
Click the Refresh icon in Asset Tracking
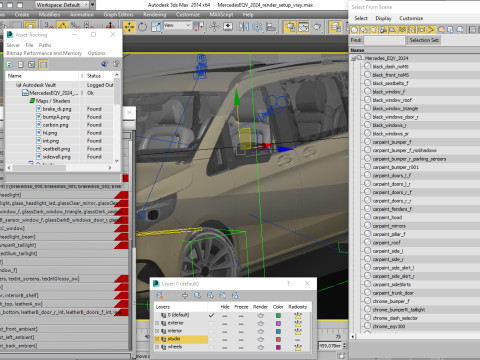10,64
